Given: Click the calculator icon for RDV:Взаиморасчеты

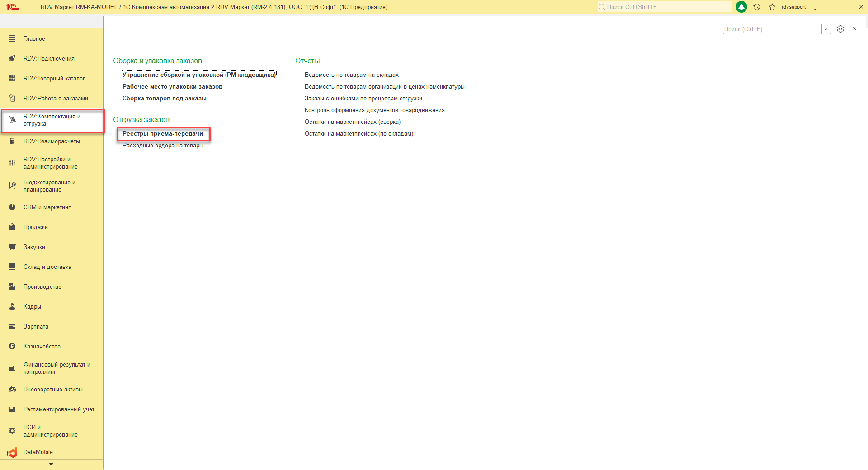Looking at the screenshot, I should tap(12, 141).
